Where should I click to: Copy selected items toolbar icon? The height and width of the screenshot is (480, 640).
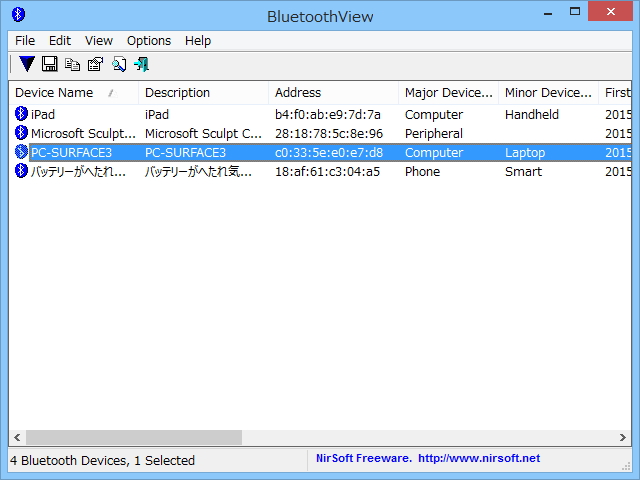[73, 64]
